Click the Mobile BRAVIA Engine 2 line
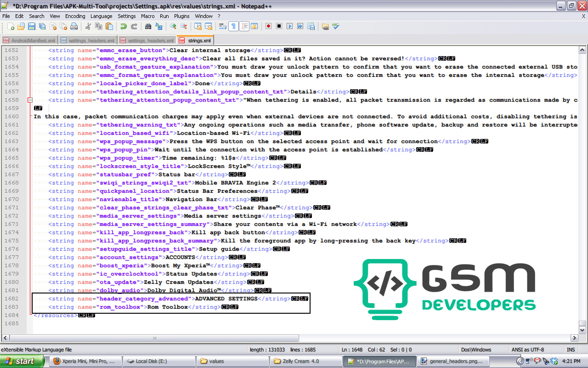Image resolution: width=588 pixels, height=368 pixels. click(x=187, y=183)
